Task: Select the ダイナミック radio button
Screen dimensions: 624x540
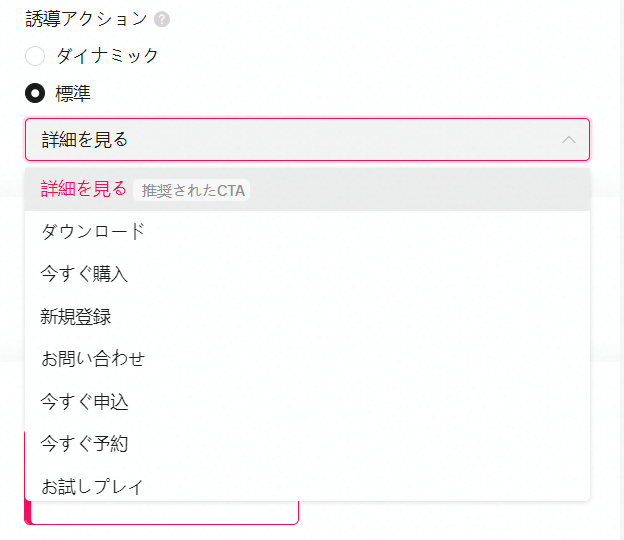Action: pos(35,56)
